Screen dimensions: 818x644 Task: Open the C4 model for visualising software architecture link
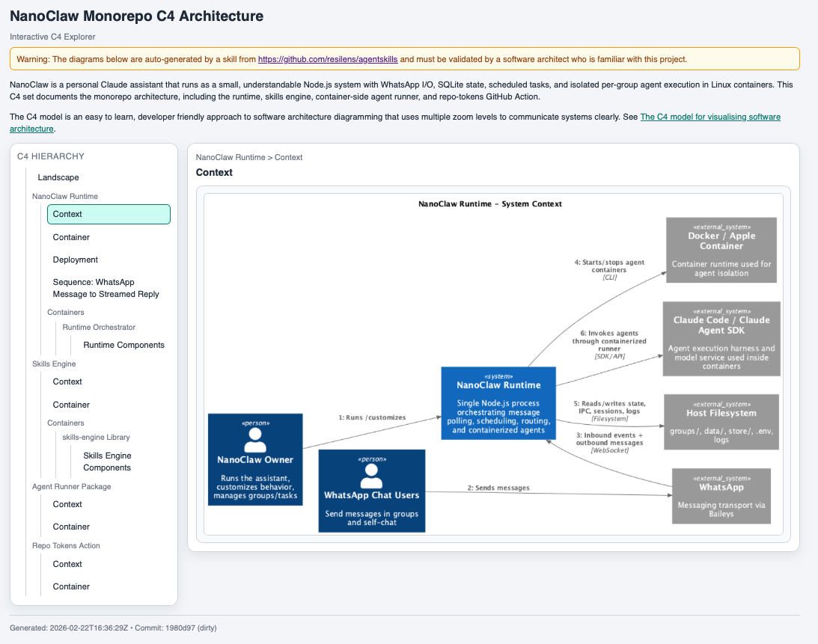[710, 117]
